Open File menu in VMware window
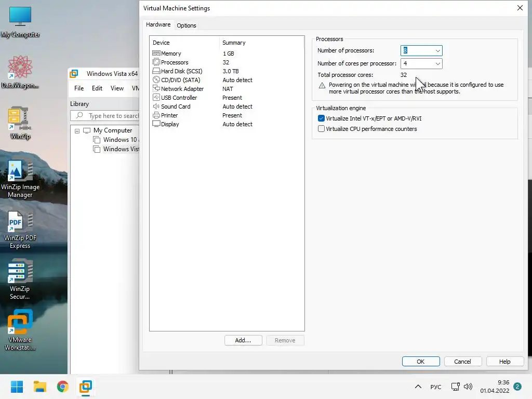This screenshot has width=532, height=399. click(79, 88)
